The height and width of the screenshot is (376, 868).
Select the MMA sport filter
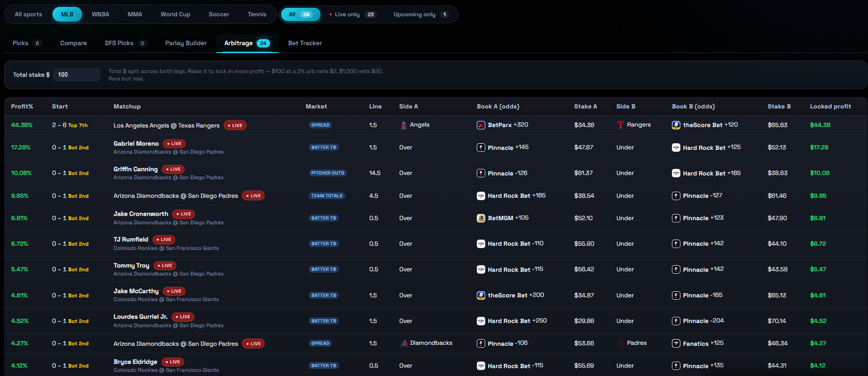coord(135,14)
